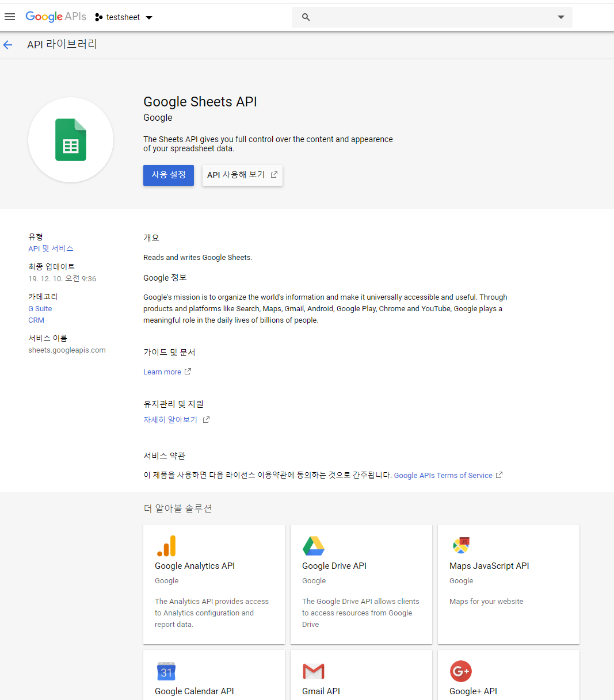Click the 유지관리 및 지원 heading

tap(173, 404)
